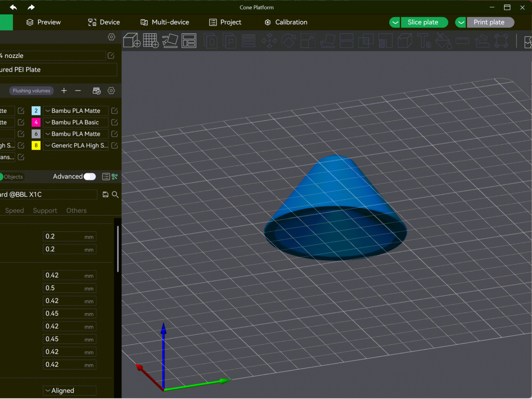Image resolution: width=532 pixels, height=399 pixels.
Task: Click the Print plate button
Action: 490,22
